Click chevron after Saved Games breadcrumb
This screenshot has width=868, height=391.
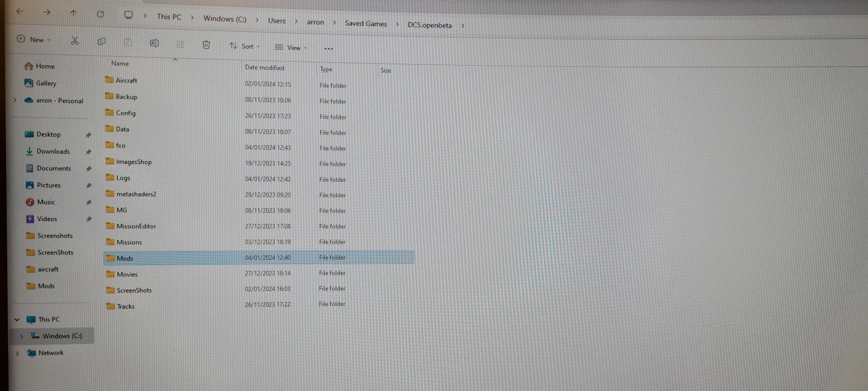point(397,24)
